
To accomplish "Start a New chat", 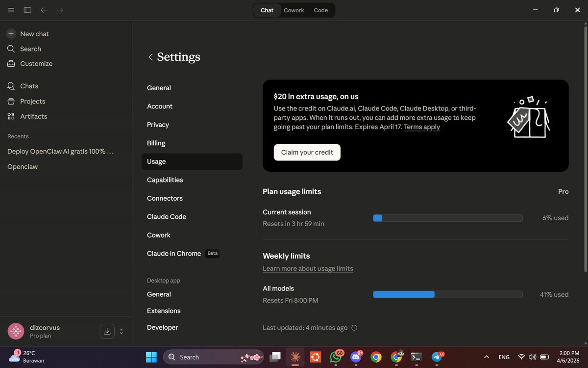I will tap(28, 34).
